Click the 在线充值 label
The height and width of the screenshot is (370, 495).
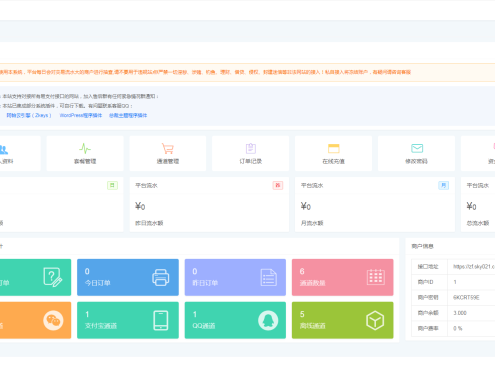click(334, 161)
